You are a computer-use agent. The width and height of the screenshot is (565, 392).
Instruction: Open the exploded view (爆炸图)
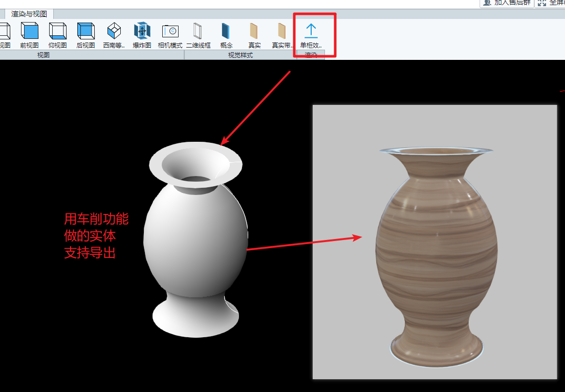pyautogui.click(x=142, y=35)
